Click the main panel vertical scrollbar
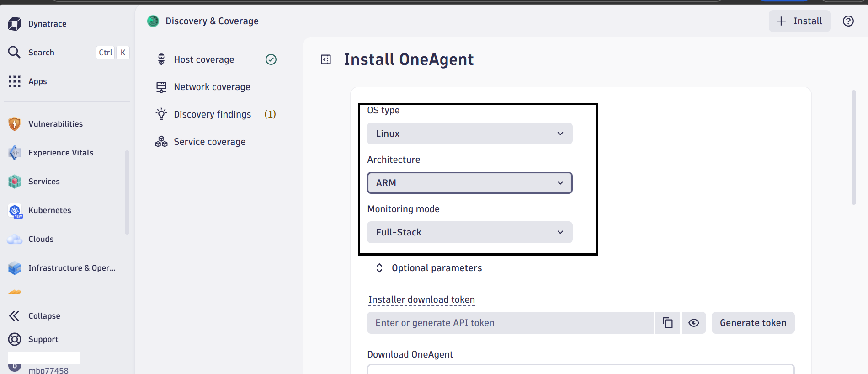 pos(853,147)
